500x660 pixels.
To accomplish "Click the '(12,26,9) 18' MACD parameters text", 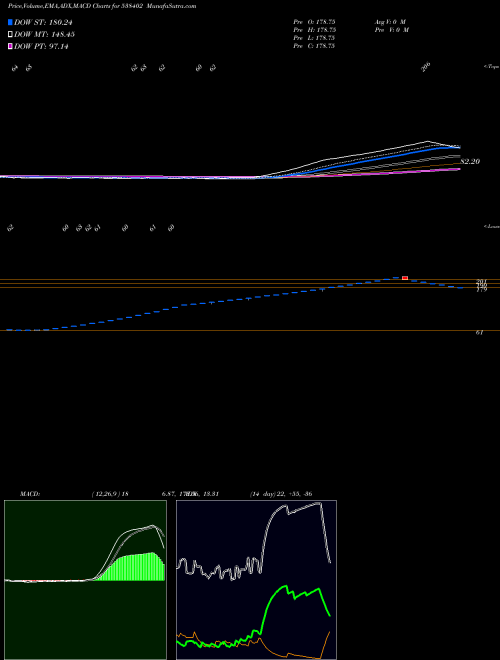I will [109, 494].
